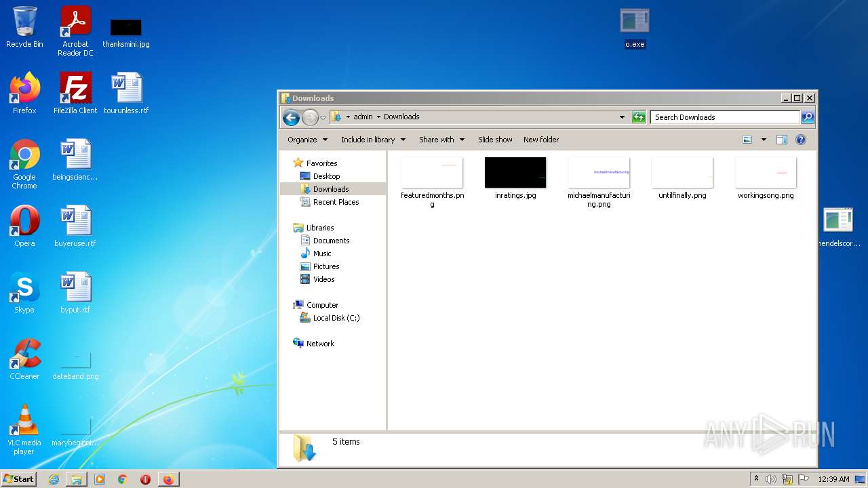Open the Recycle Bin desktop icon
The image size is (868, 488).
coord(24,27)
